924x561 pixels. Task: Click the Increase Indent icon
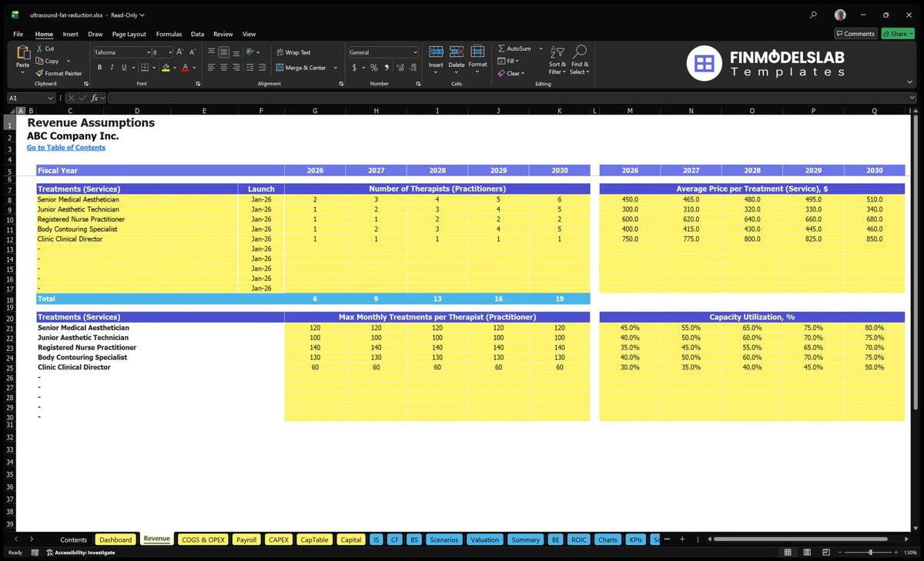[263, 68]
